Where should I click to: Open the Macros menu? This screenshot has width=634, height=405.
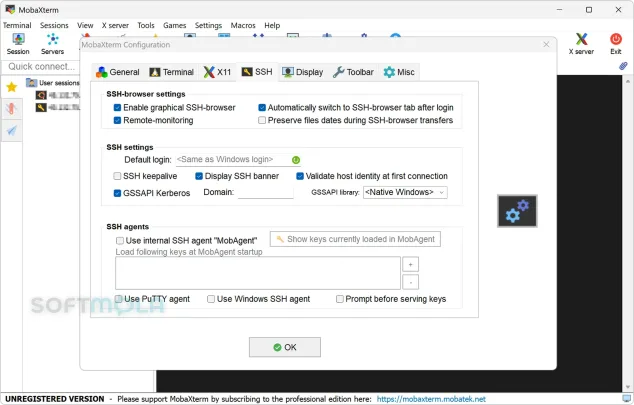[x=243, y=25]
